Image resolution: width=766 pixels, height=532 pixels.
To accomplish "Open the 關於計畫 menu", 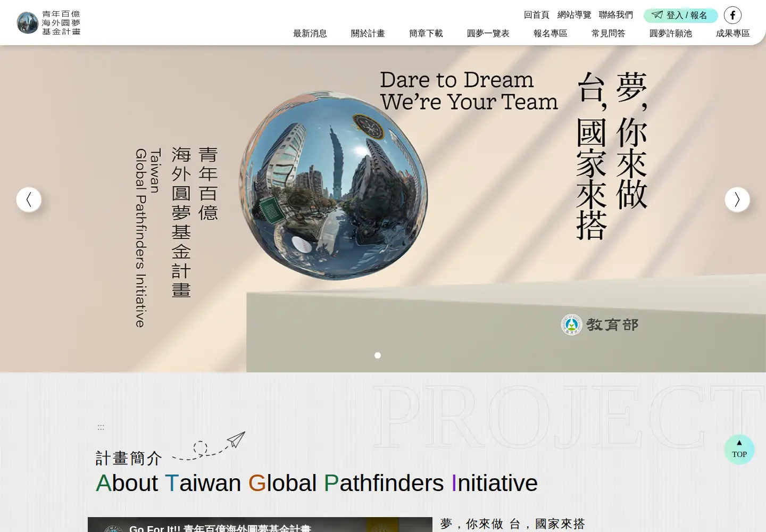I will point(368,34).
